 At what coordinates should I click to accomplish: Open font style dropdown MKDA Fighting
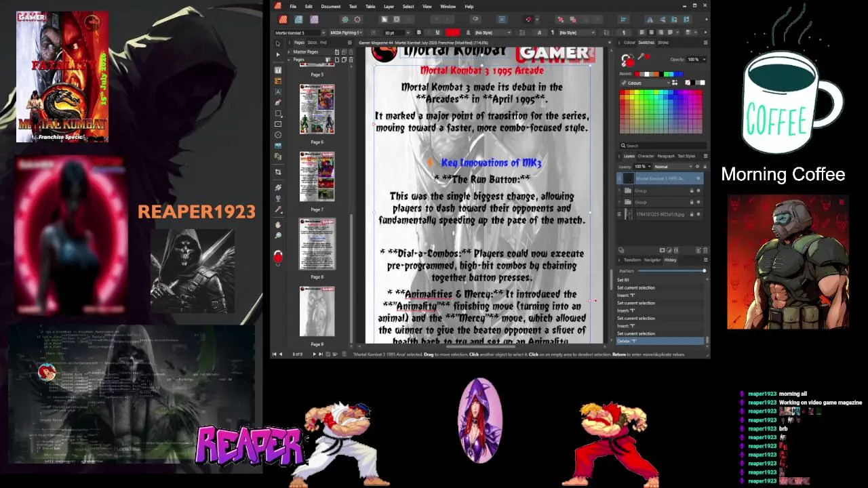[360, 33]
